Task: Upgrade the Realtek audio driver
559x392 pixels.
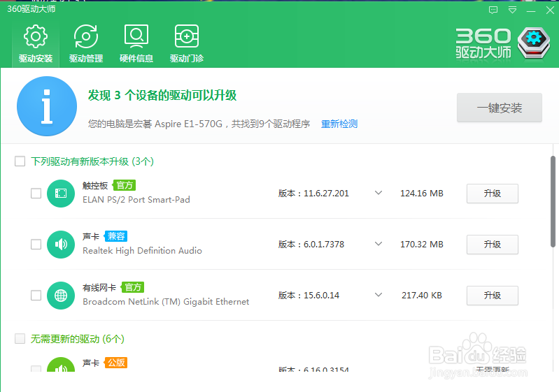Action: (493, 245)
